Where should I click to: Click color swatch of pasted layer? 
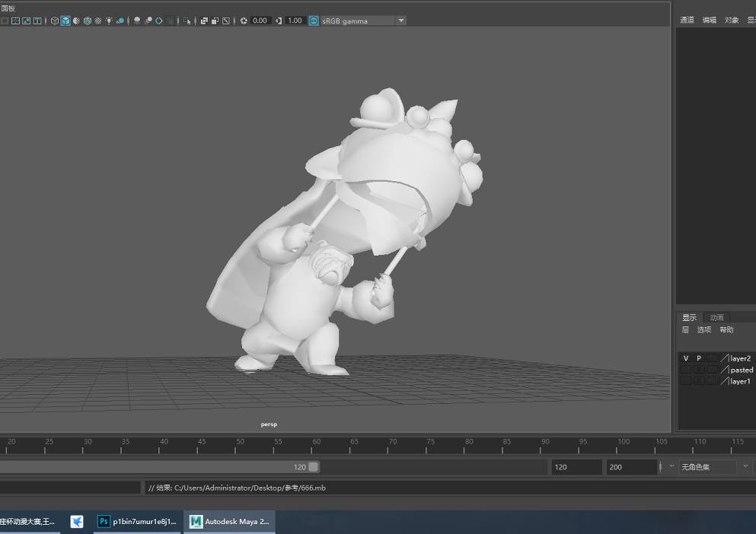pyautogui.click(x=724, y=370)
